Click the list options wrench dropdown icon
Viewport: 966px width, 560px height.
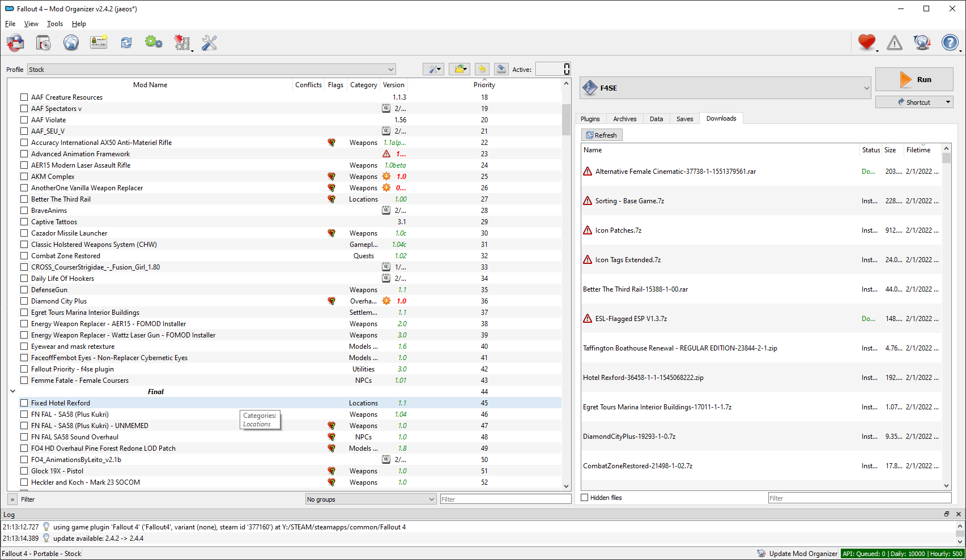click(x=433, y=69)
